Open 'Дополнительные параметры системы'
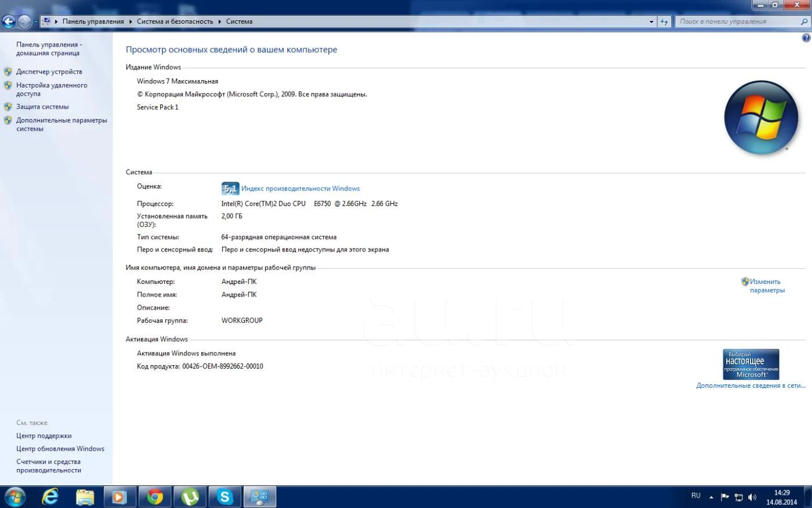The width and height of the screenshot is (812, 508). pos(61,124)
